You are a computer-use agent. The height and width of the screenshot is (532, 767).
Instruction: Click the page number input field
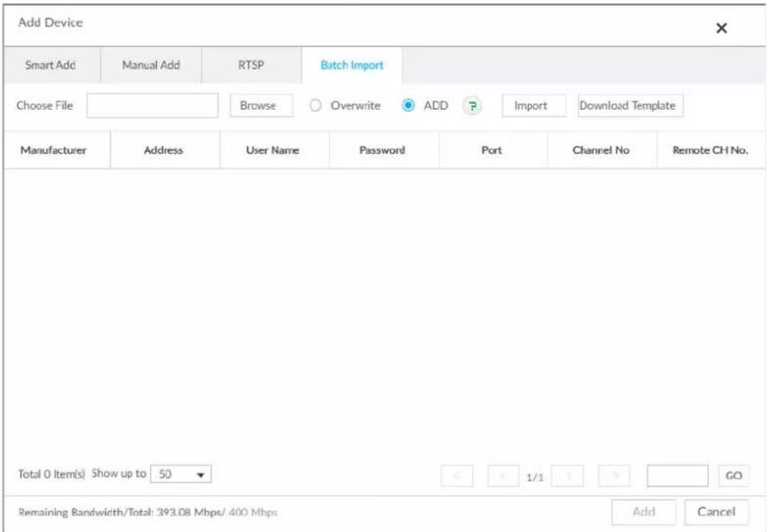[x=677, y=475]
